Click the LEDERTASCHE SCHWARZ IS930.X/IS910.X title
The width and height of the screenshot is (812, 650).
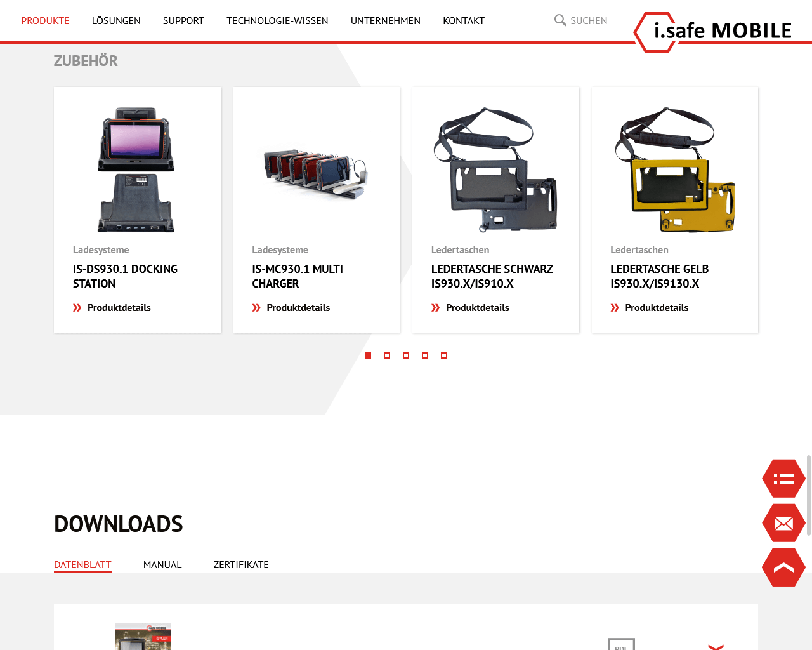pyautogui.click(x=492, y=276)
